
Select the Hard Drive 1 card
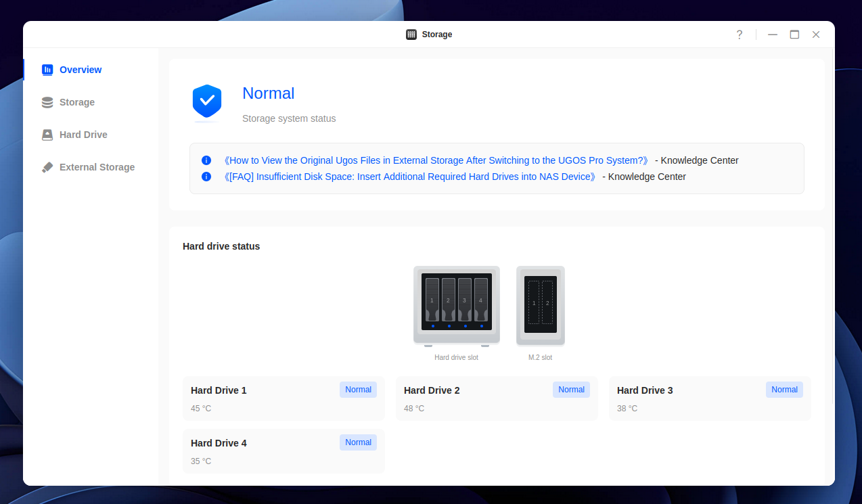pyautogui.click(x=283, y=398)
